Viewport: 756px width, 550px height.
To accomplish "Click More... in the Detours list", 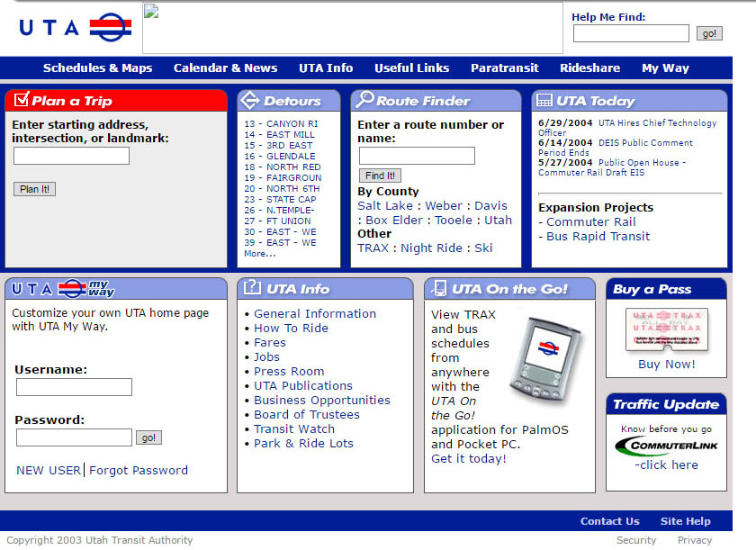I will [260, 254].
